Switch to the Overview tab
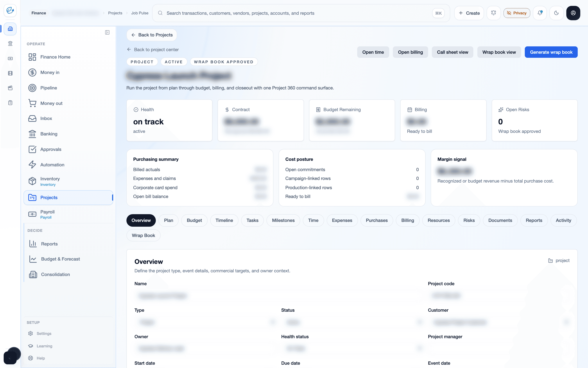The height and width of the screenshot is (368, 588). pos(141,220)
